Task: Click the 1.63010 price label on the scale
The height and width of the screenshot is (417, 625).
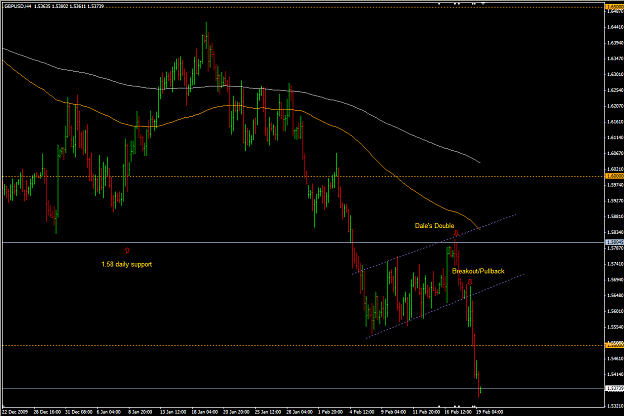Action: pos(615,74)
